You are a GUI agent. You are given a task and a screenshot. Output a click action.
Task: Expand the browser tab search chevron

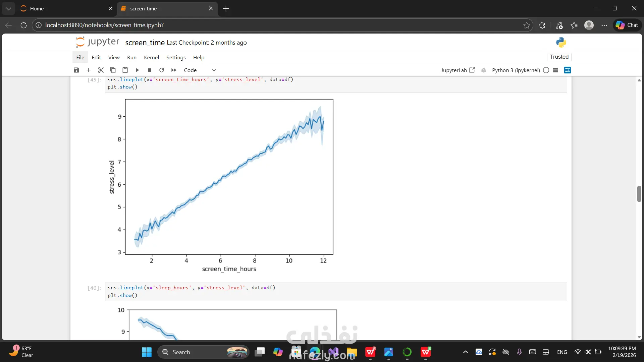point(8,8)
